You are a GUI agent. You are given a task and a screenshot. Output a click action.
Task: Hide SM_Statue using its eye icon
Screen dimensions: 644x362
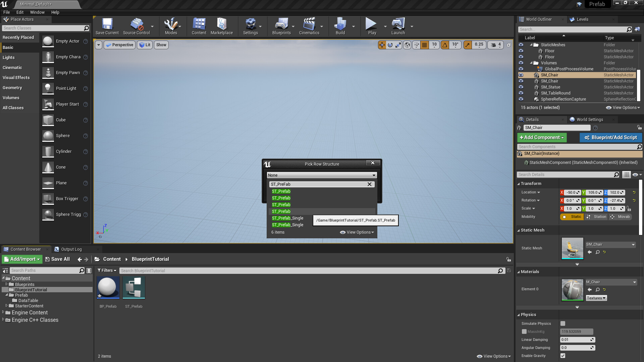point(521,87)
